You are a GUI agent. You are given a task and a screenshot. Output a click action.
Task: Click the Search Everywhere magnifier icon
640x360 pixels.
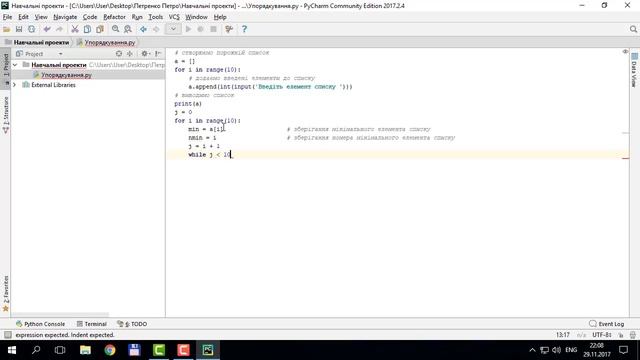(633, 29)
